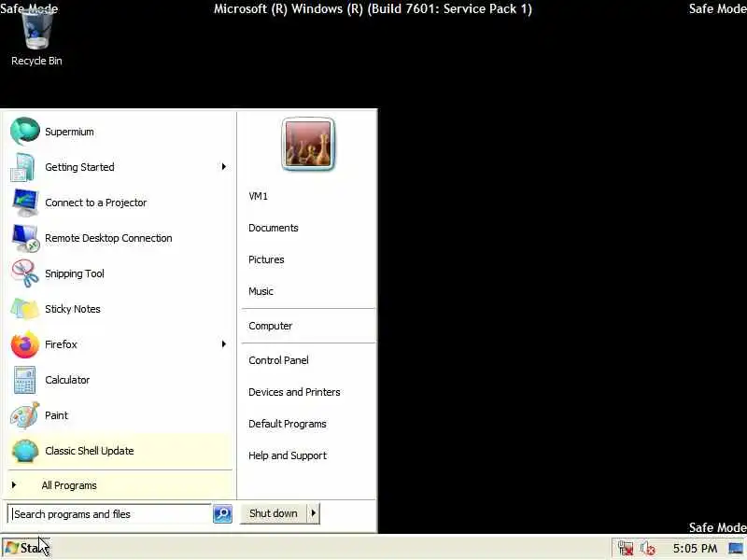Expand the Firefox jump list arrow

pyautogui.click(x=223, y=344)
